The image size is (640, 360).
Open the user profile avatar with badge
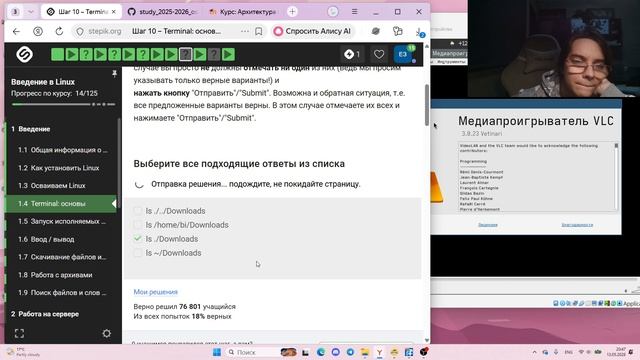click(x=403, y=54)
